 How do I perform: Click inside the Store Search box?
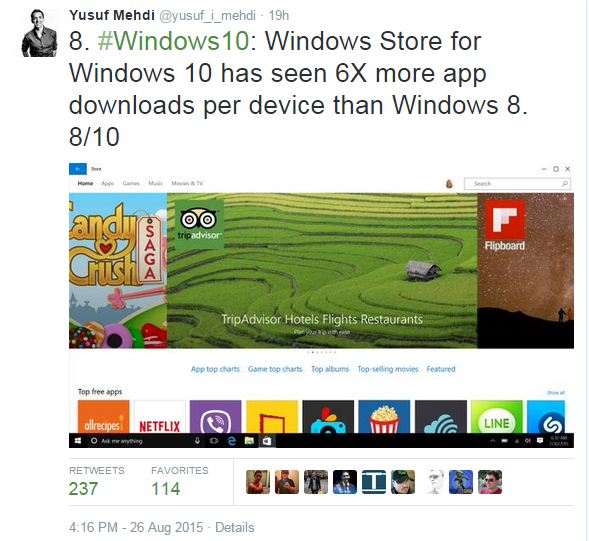click(x=517, y=184)
